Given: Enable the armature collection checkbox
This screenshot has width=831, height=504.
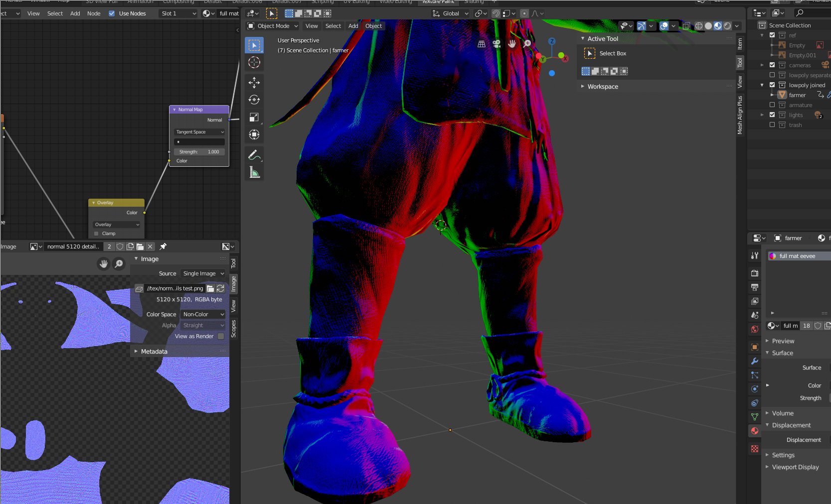Looking at the screenshot, I should [x=772, y=105].
